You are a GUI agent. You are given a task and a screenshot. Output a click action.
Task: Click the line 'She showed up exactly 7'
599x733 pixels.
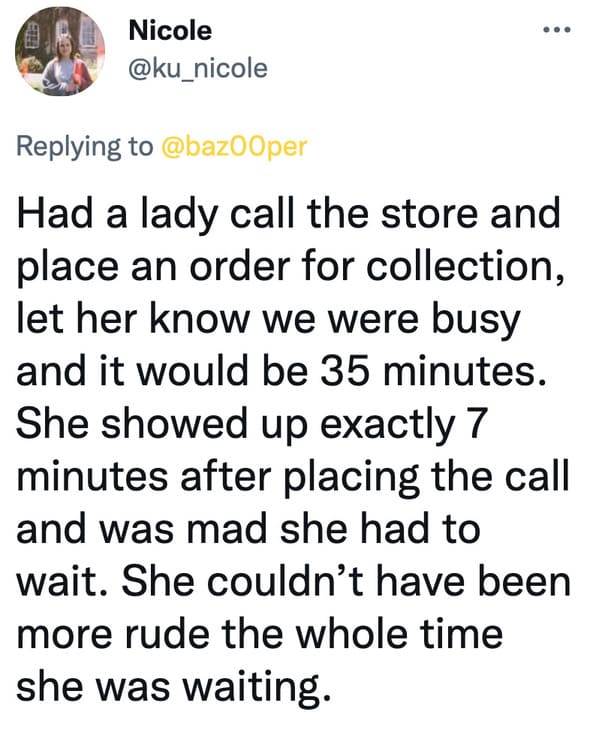click(x=253, y=425)
